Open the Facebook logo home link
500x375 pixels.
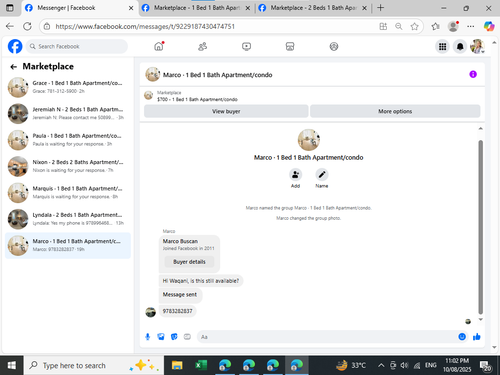tap(15, 46)
